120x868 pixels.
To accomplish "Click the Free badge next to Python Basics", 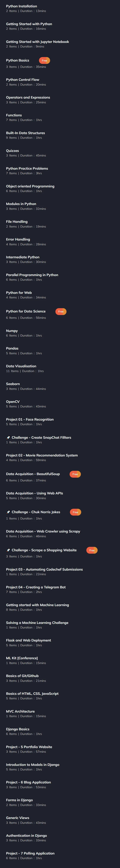I will 44,61.
